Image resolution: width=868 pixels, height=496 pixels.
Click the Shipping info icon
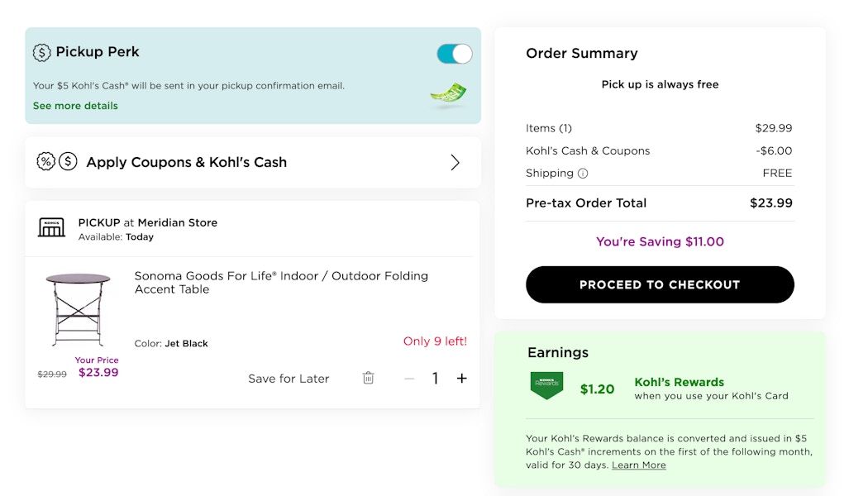pyautogui.click(x=583, y=174)
